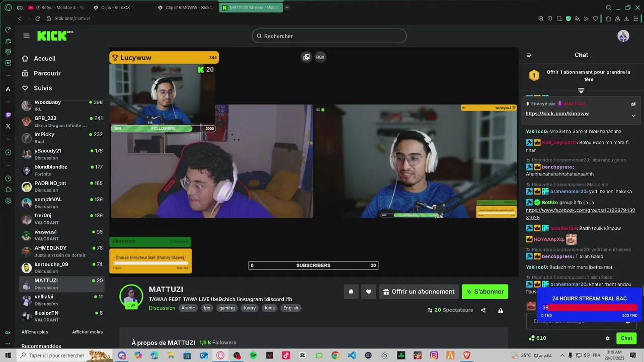Click Offrir un abonnement button

coord(419,292)
